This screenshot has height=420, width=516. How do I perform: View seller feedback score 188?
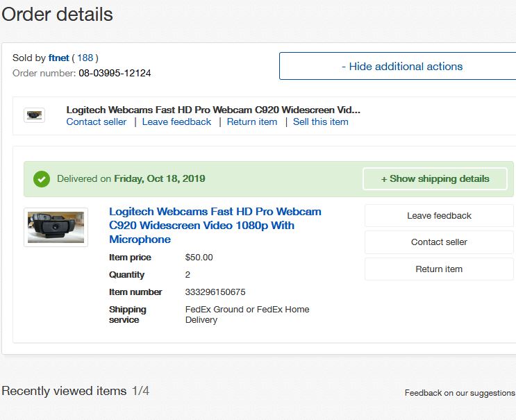point(85,58)
